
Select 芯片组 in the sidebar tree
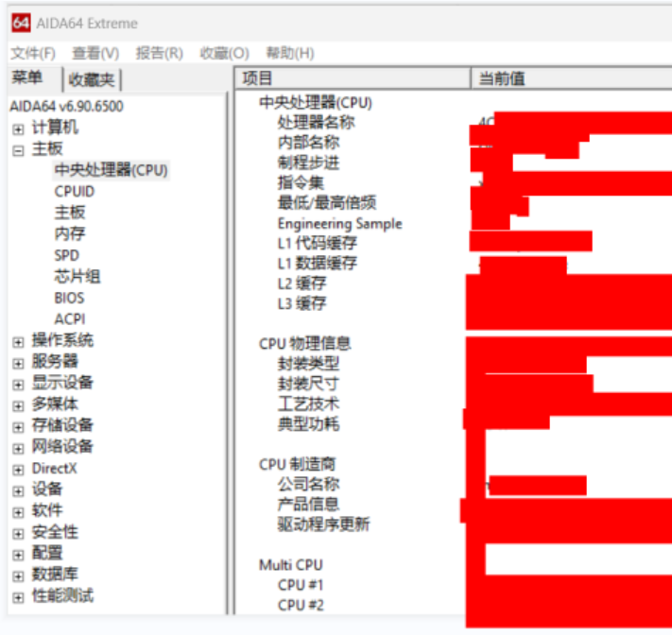coord(78,276)
